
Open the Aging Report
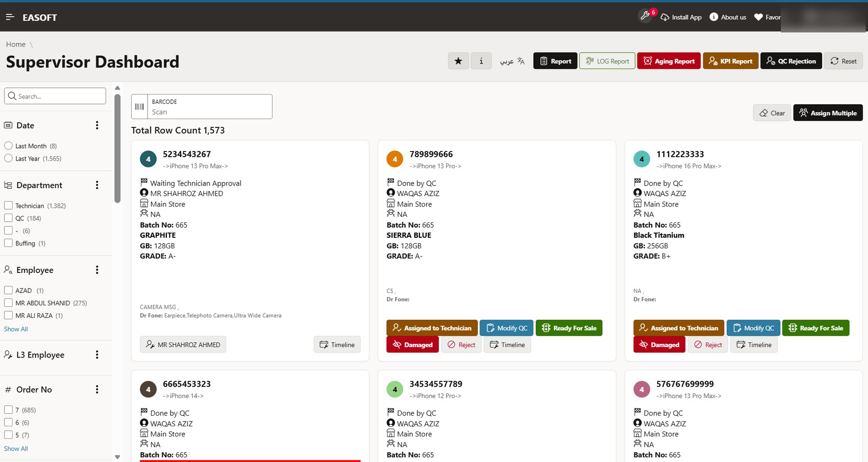click(x=669, y=61)
